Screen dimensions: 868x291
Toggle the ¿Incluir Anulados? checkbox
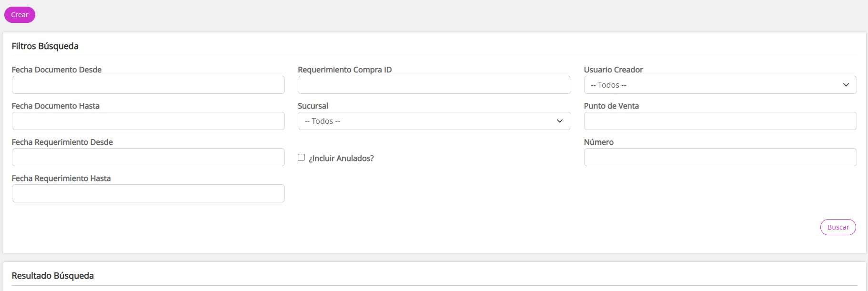pos(301,158)
